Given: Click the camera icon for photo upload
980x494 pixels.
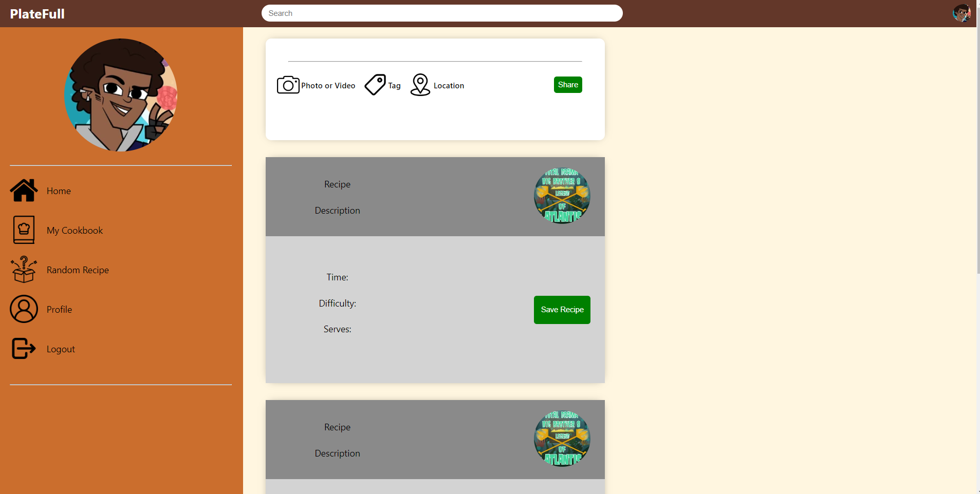Looking at the screenshot, I should pos(288,85).
